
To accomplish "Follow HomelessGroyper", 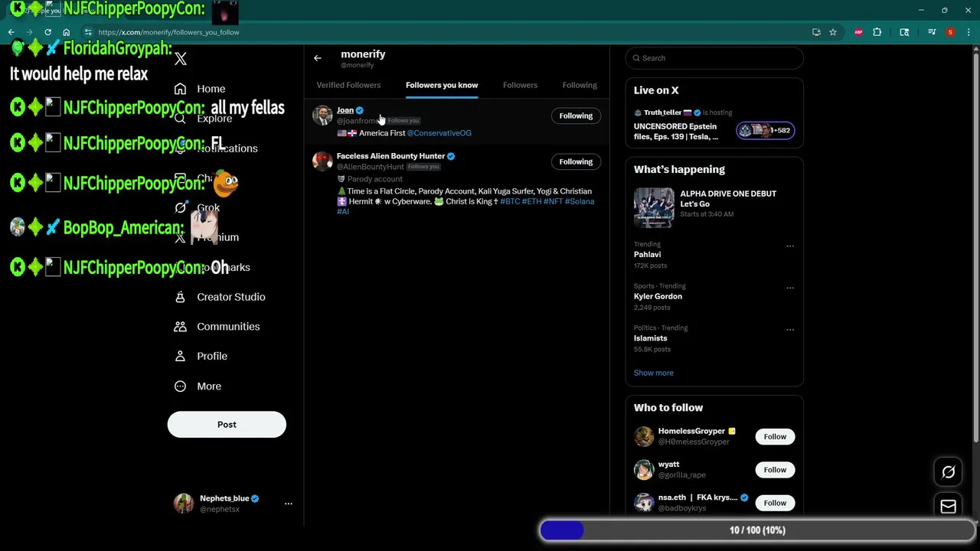I will point(775,436).
